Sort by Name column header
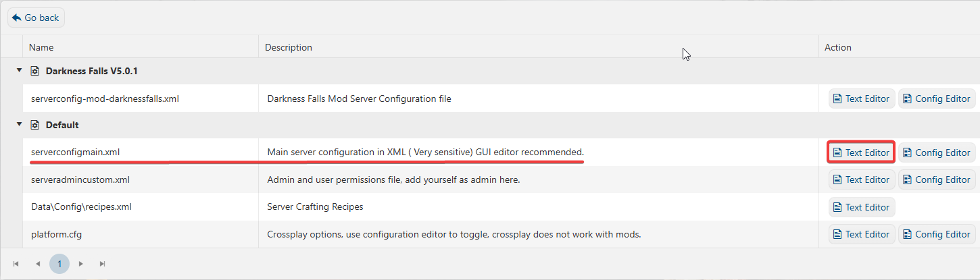The image size is (980, 280). coord(42,47)
